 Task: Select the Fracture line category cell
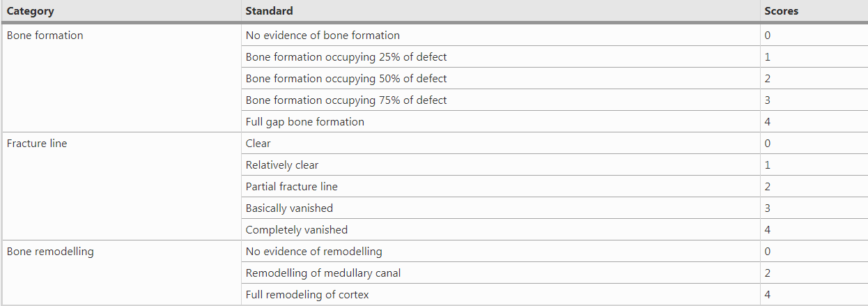(37, 144)
